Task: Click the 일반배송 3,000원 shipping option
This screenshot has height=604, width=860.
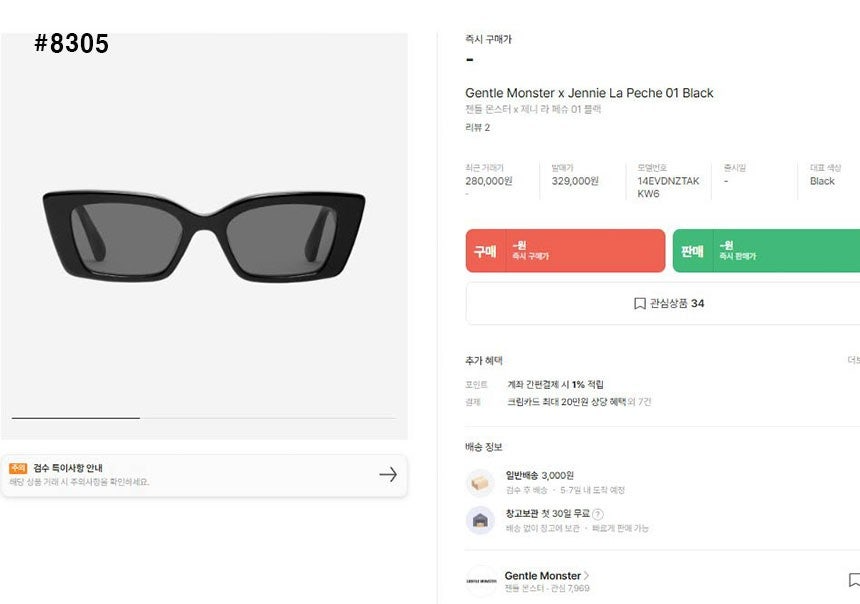Action: click(x=540, y=475)
